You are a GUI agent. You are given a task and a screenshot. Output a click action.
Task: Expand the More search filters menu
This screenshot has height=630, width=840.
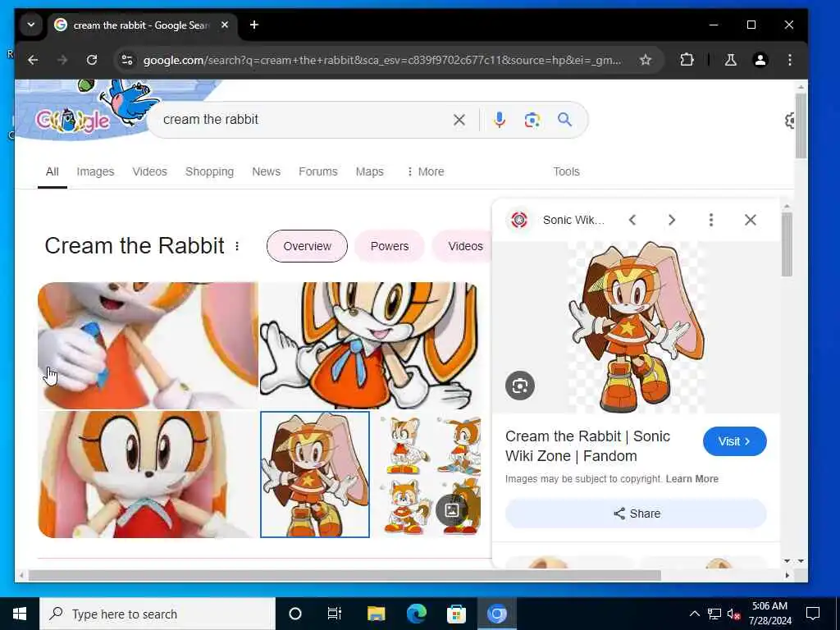point(426,171)
